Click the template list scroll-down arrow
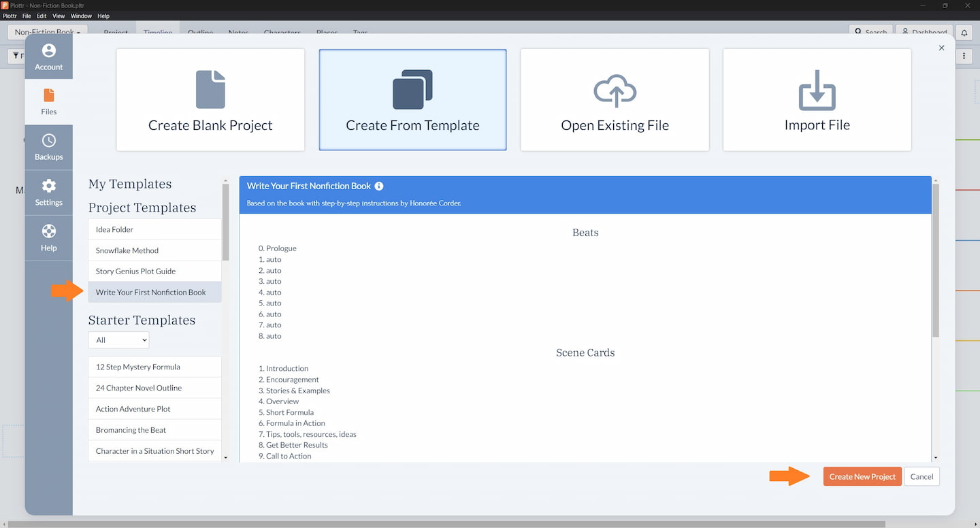The image size is (980, 528). pyautogui.click(x=226, y=458)
